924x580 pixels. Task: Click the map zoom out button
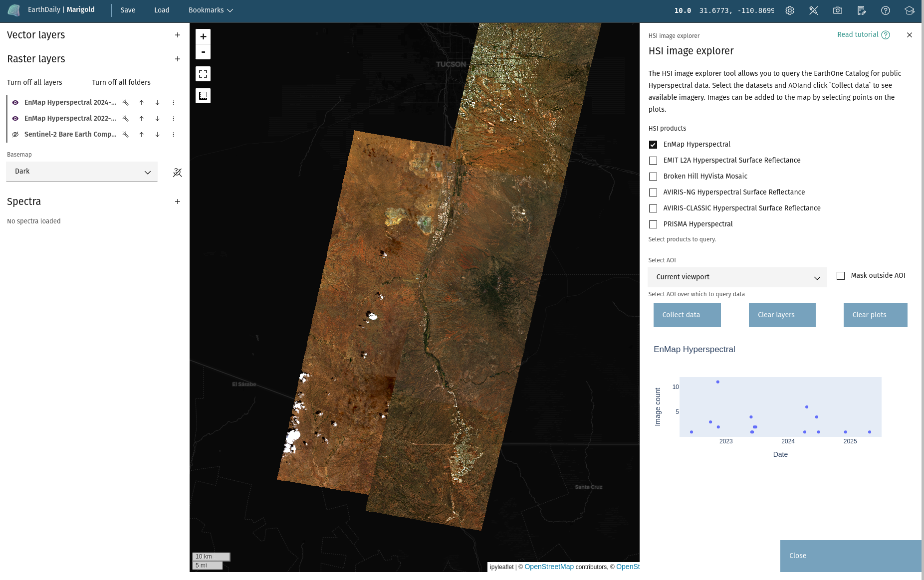tap(203, 52)
